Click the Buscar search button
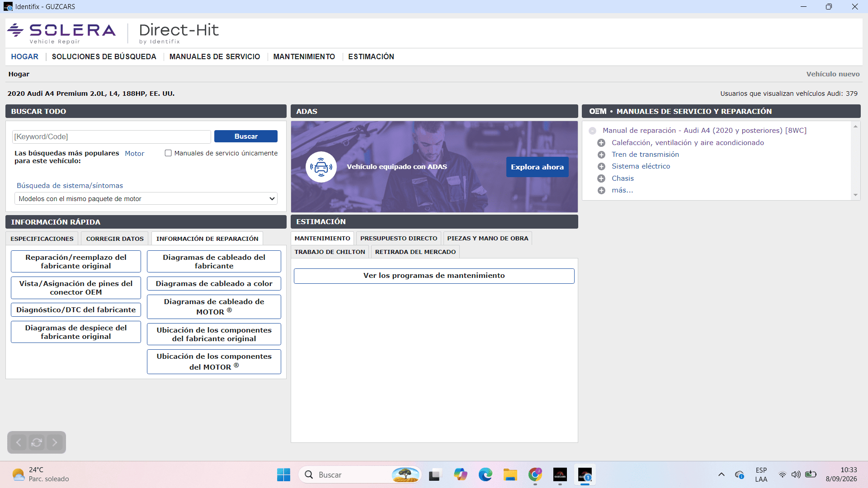 point(246,136)
